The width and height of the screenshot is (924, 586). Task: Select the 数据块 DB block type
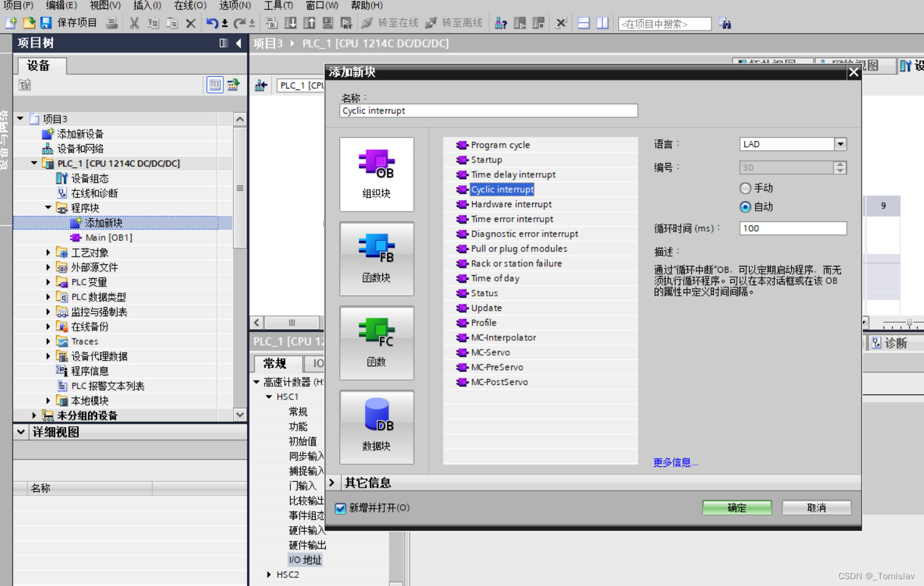(377, 427)
